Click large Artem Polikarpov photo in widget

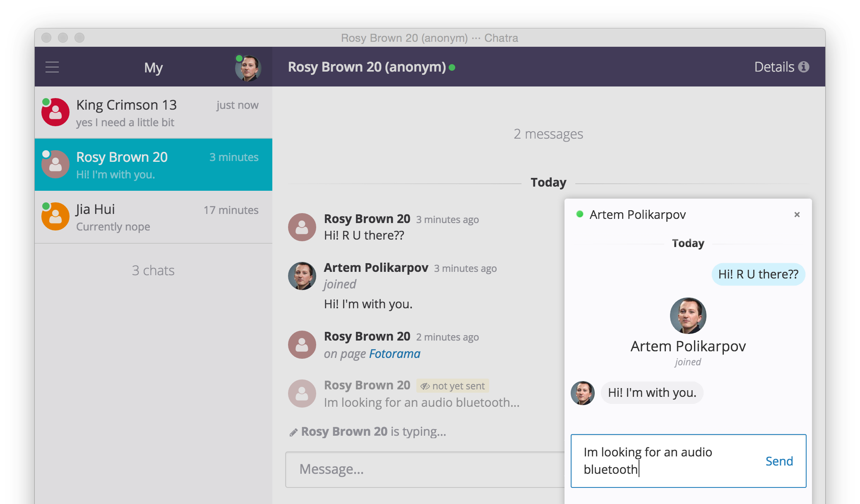[x=688, y=315]
